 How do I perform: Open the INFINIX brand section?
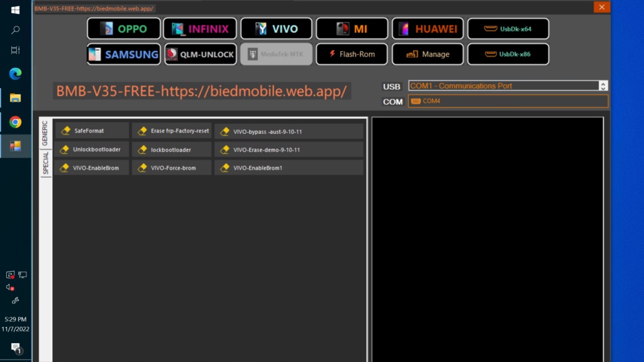pyautogui.click(x=200, y=29)
